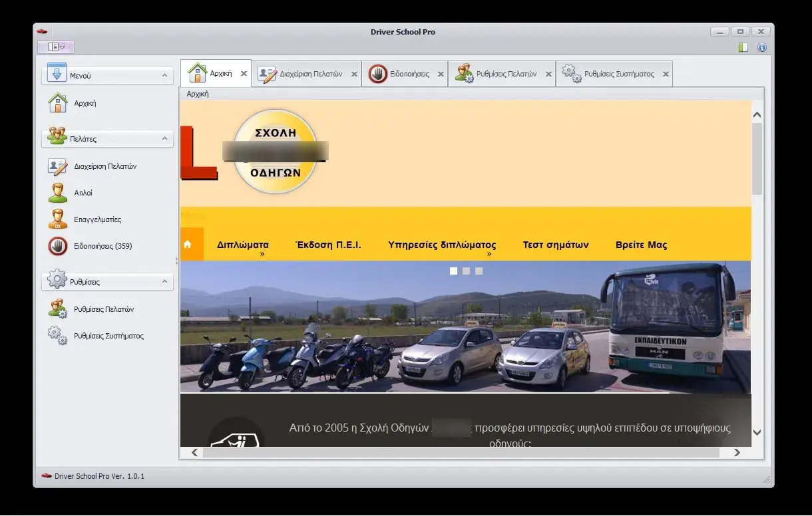Screen dimensions: 812x516
Task: Close the Ρυθμίσεις Πελατών tab
Action: point(548,74)
